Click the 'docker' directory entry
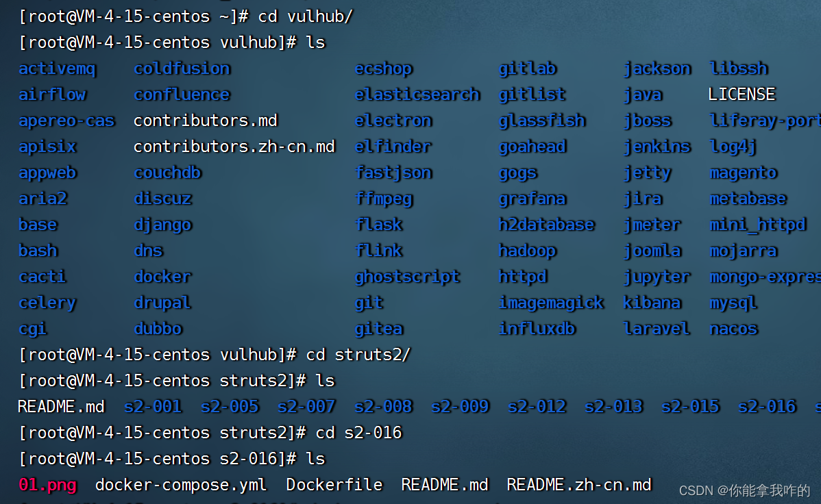Screen dimensions: 821x504 163,277
